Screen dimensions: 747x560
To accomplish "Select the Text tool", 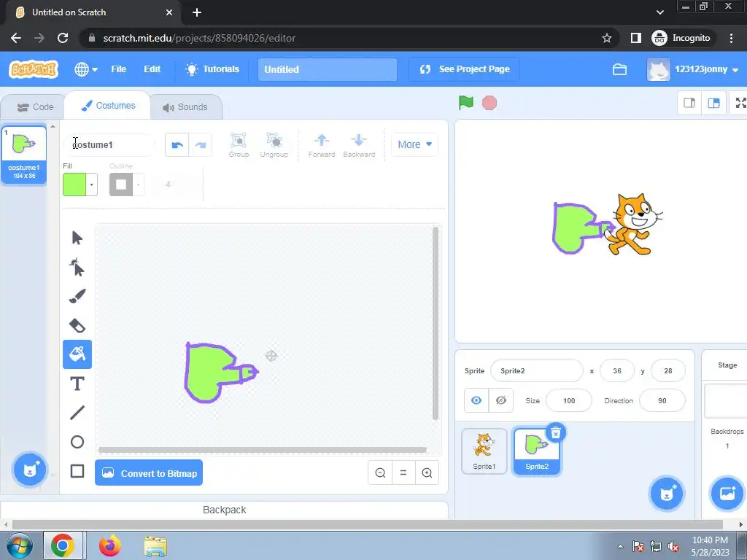I will [x=77, y=384].
